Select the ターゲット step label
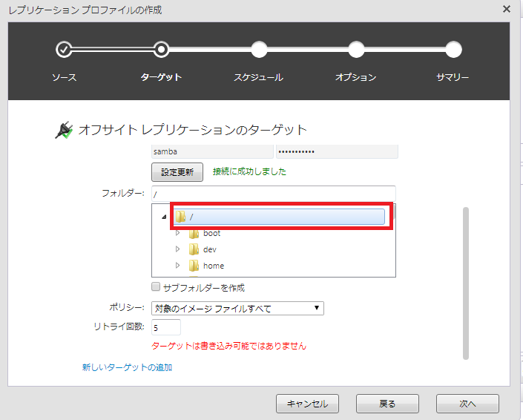Viewport: 523px width, 420px height. [x=161, y=77]
